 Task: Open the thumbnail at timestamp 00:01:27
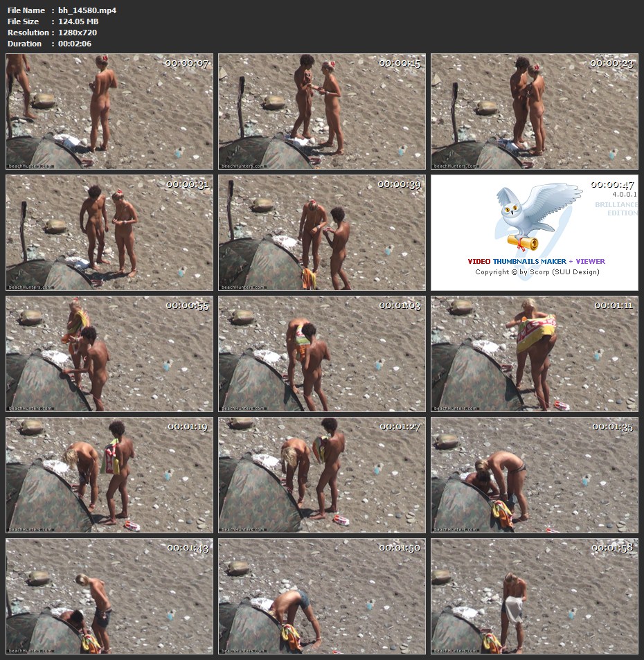pyautogui.click(x=322, y=475)
